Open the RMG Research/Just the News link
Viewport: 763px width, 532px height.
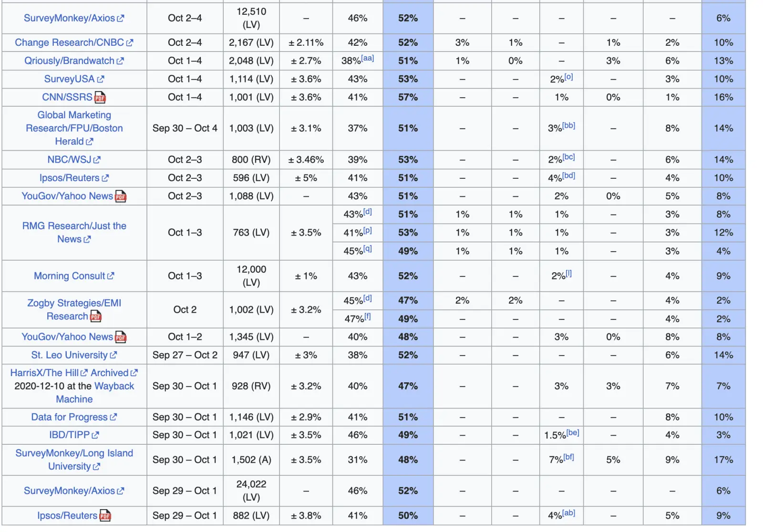click(x=74, y=232)
